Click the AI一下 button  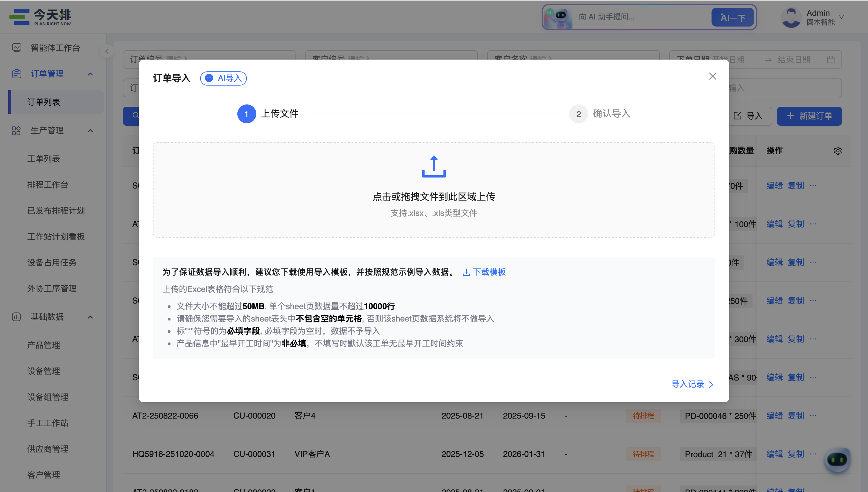coord(732,17)
